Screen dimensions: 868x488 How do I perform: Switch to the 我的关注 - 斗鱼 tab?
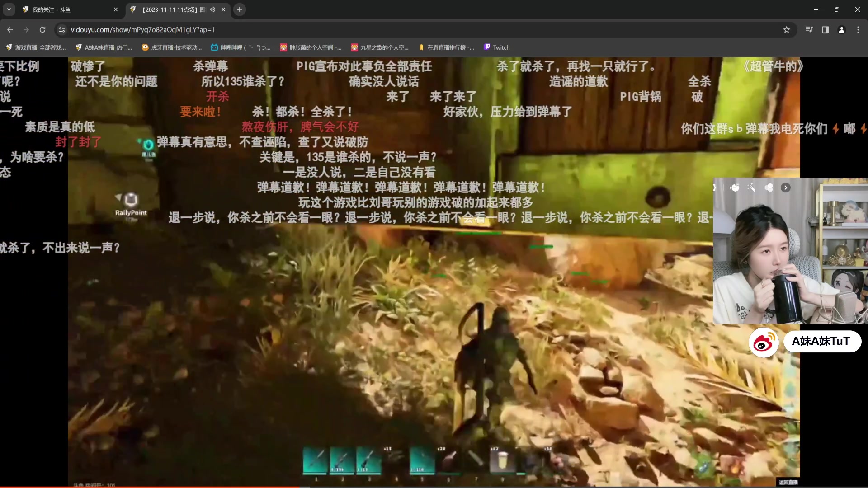click(x=70, y=9)
